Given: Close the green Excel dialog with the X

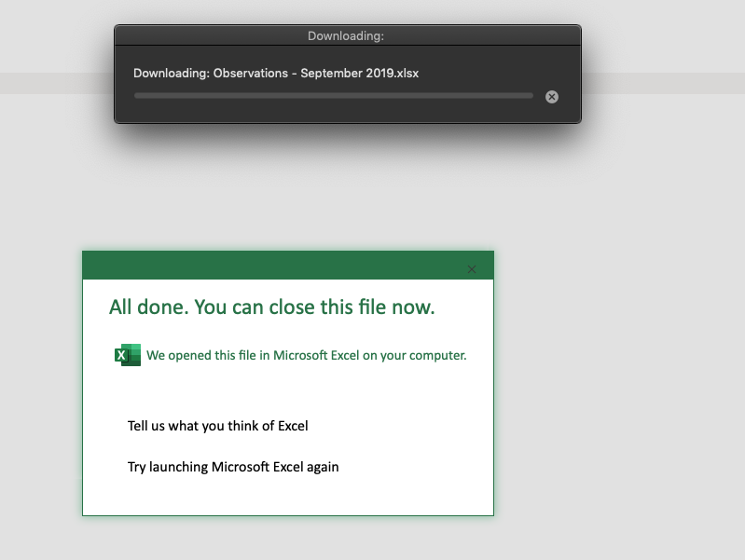Looking at the screenshot, I should (x=471, y=269).
